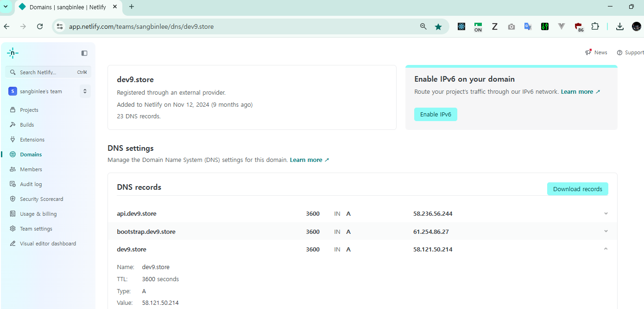Open IPv6 Learn more link
The height and width of the screenshot is (309, 644).
tap(581, 92)
